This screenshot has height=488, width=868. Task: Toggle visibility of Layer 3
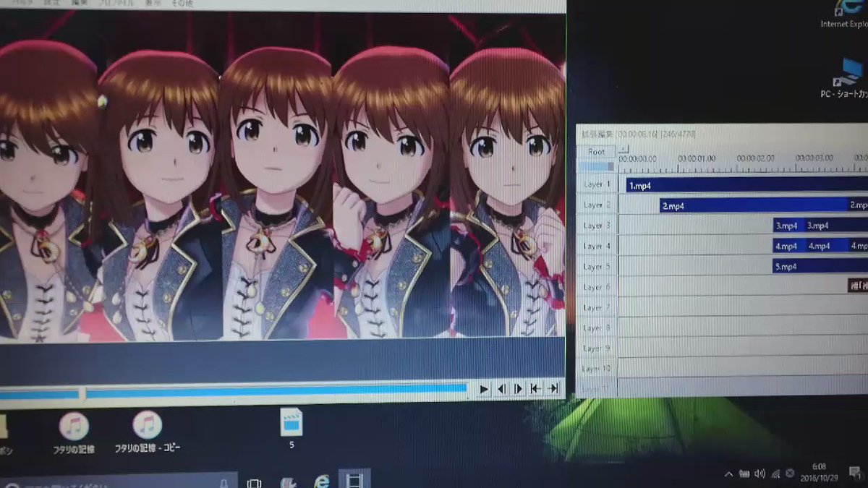click(597, 226)
